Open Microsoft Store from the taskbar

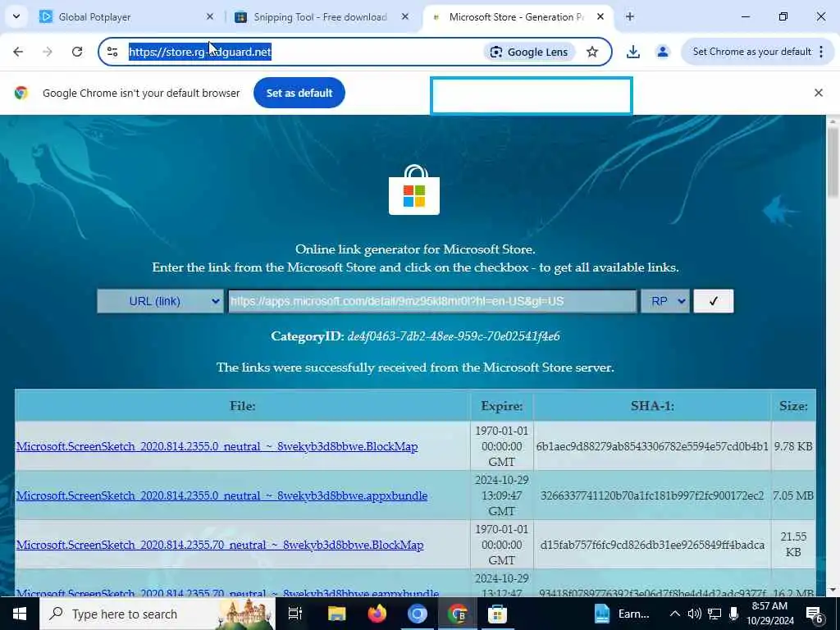click(497, 614)
